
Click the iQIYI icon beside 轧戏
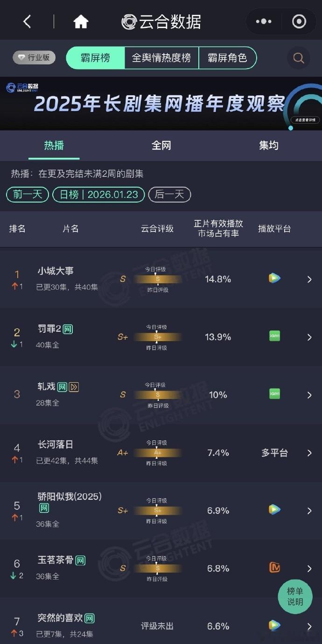274,394
